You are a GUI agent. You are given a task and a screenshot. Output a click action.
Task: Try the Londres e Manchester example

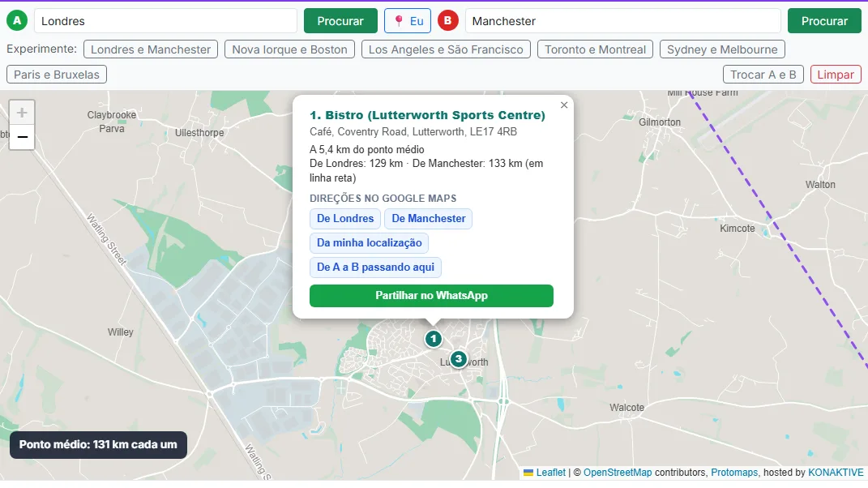point(151,49)
